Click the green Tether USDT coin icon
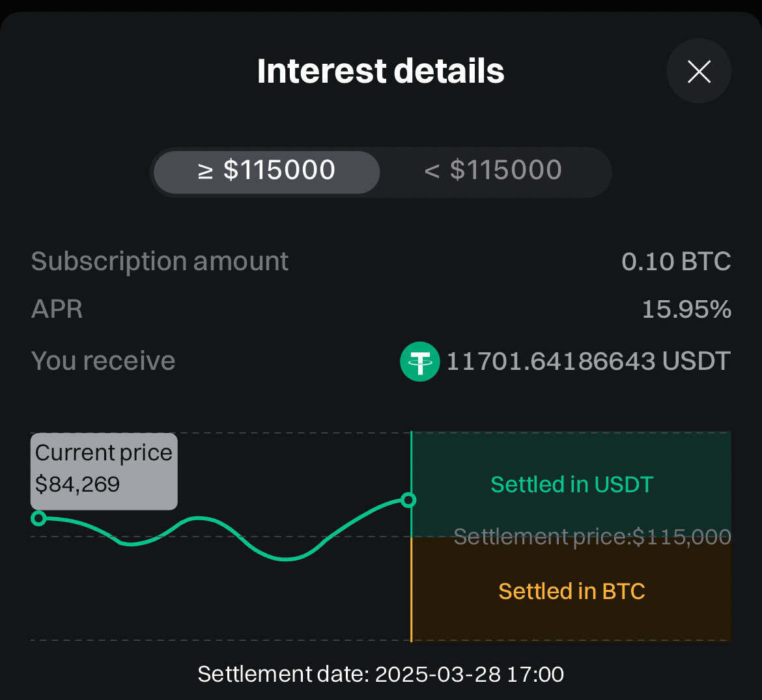This screenshot has height=700, width=762. coord(419,361)
